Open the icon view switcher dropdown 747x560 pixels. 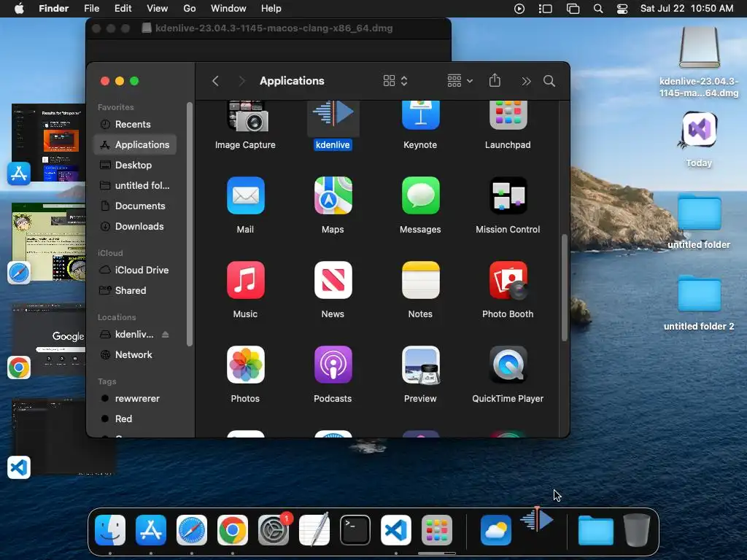click(x=395, y=81)
